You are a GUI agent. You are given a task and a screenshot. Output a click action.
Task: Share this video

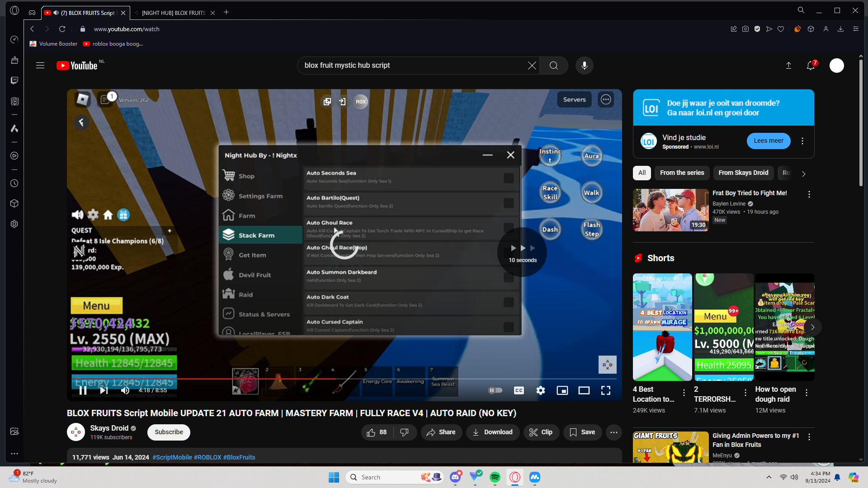(x=441, y=432)
